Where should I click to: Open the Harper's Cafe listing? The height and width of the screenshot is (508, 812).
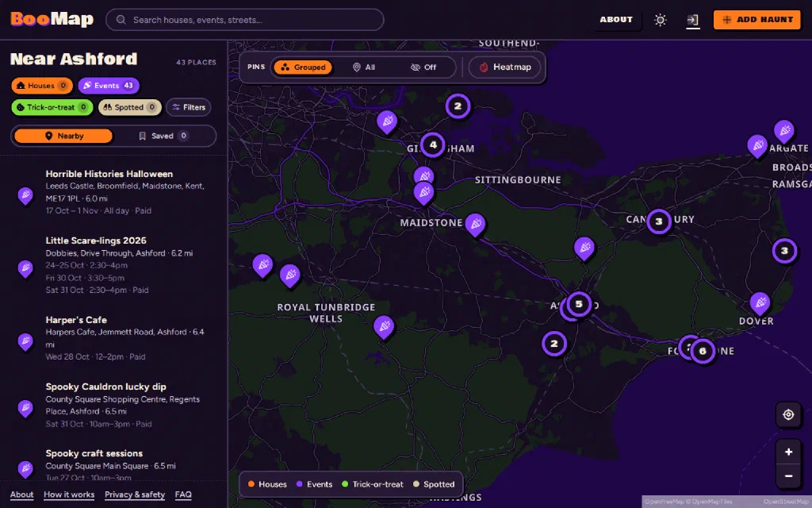click(x=113, y=338)
